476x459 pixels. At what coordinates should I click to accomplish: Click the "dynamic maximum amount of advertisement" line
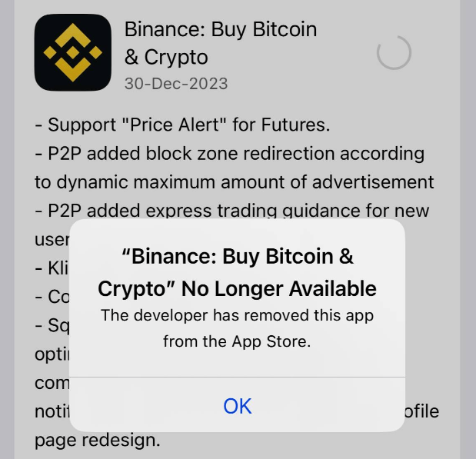[235, 182]
